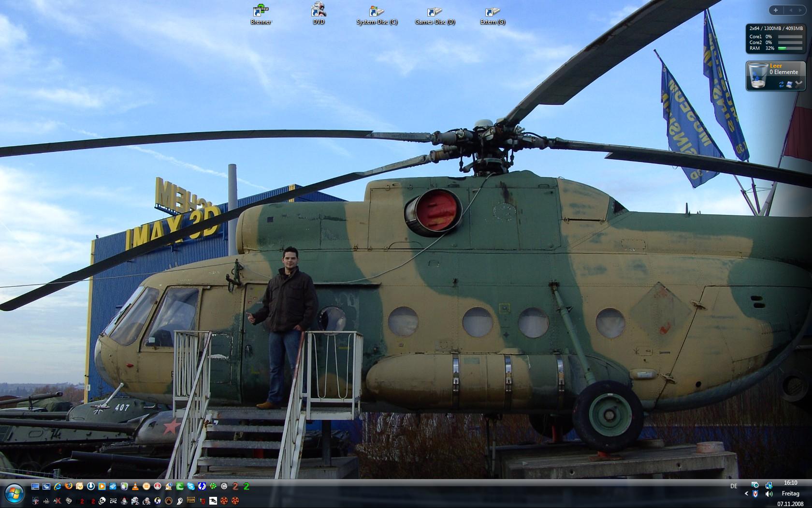The height and width of the screenshot is (508, 812).
Task: Launch Counter-Strike icon from the taskbar
Action: [x=158, y=501]
